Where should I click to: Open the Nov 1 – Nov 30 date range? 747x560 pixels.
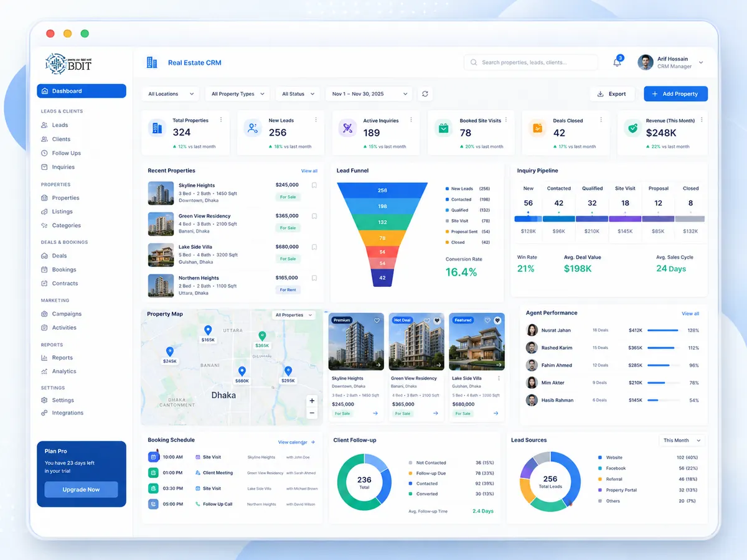tap(369, 94)
